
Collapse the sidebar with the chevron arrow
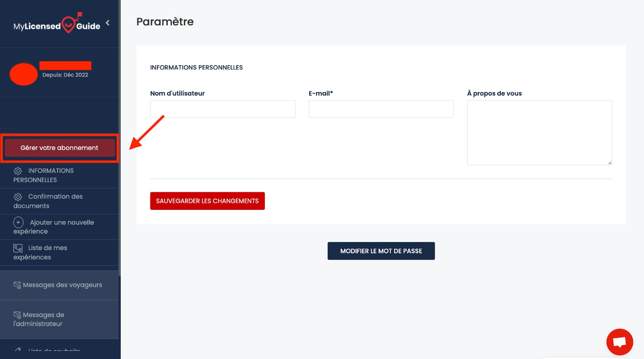[x=107, y=23]
